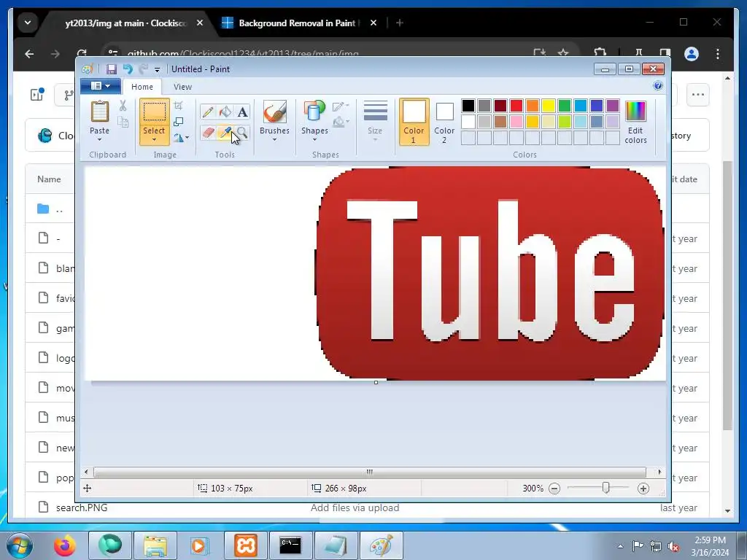
Task: Click Paint's horizontal scrollbar thumb
Action: click(370, 472)
